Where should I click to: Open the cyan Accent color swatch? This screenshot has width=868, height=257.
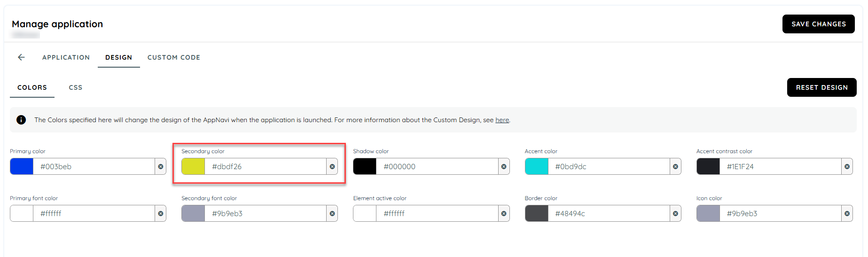(x=537, y=166)
